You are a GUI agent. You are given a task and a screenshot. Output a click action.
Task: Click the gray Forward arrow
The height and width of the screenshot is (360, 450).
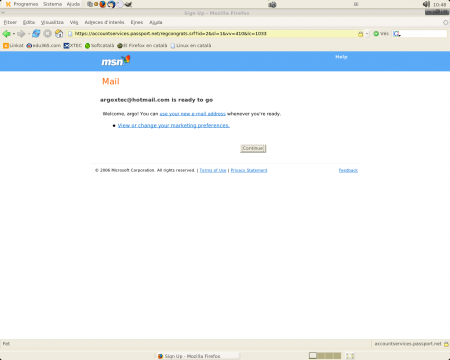pyautogui.click(x=21, y=34)
